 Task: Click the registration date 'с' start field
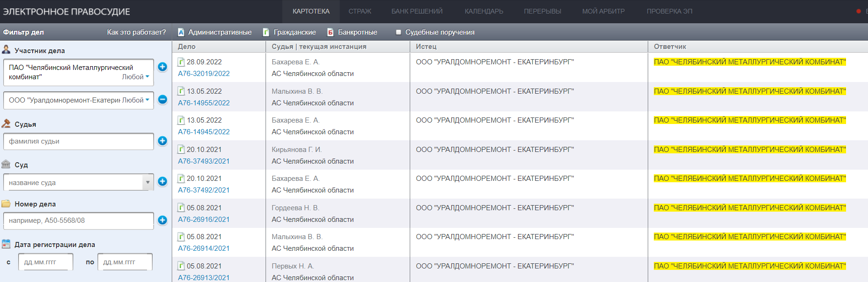point(46,262)
